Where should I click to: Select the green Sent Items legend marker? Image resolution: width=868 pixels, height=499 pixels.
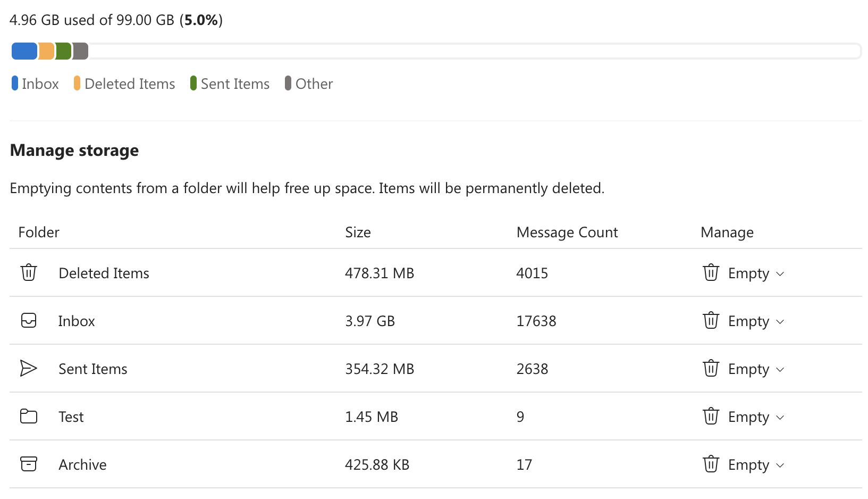coord(193,84)
